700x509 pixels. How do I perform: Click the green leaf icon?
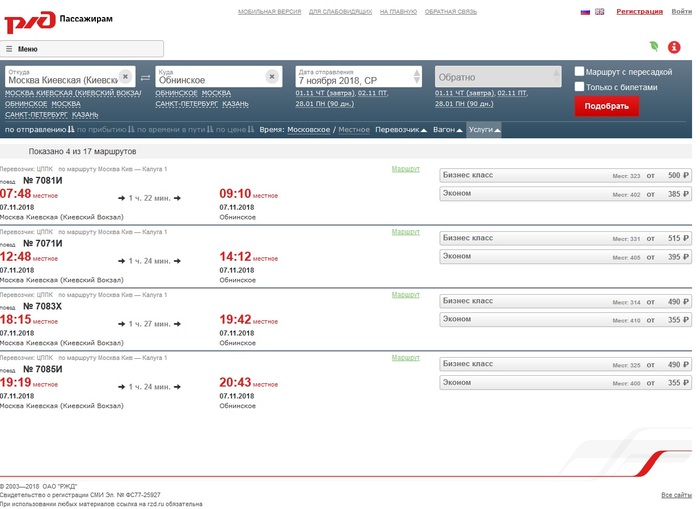[x=654, y=46]
